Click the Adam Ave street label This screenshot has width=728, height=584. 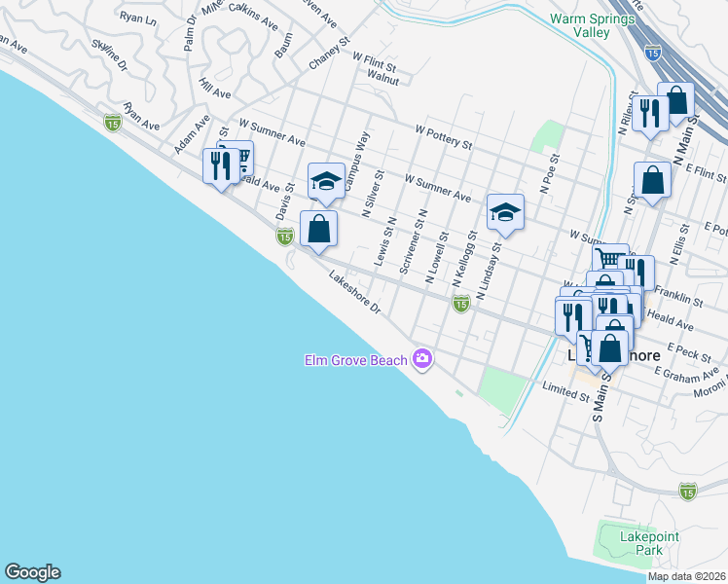[192, 134]
